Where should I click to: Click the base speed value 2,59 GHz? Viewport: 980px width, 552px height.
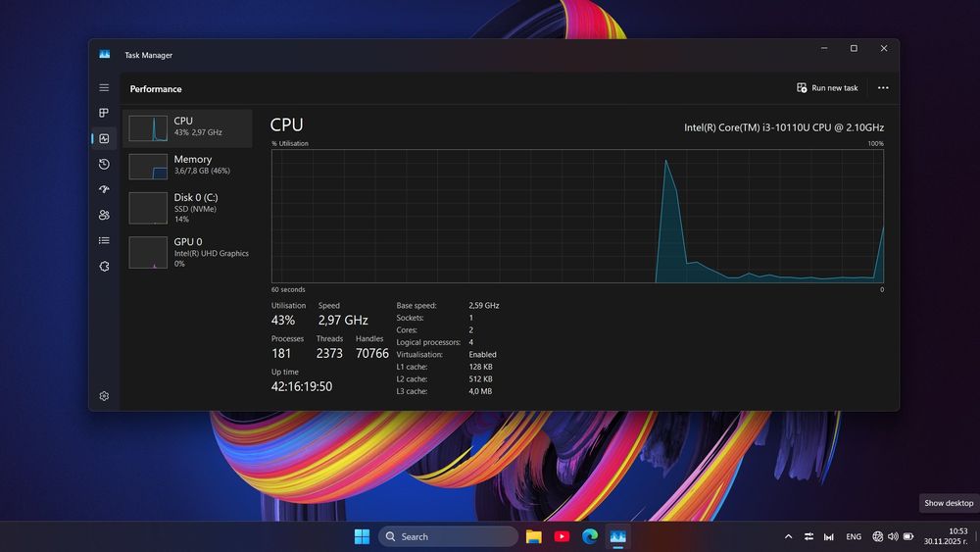(x=484, y=306)
